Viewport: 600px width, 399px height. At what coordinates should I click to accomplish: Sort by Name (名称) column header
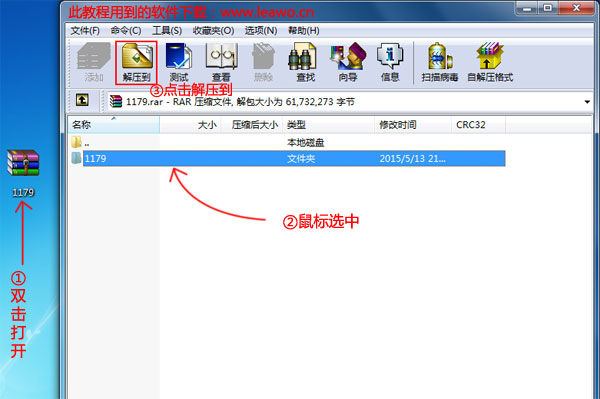point(114,125)
